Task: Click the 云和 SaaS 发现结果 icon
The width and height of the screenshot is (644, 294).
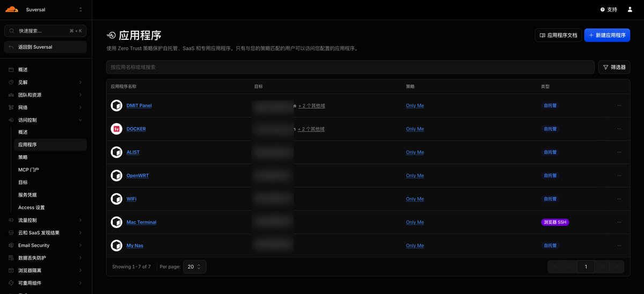Action: pyautogui.click(x=11, y=233)
